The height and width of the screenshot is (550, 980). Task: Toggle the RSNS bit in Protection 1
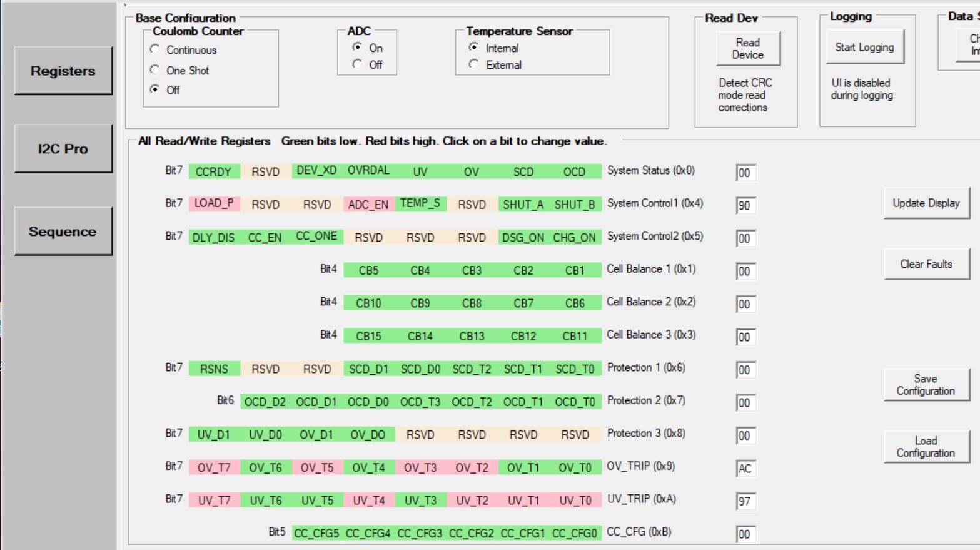214,369
